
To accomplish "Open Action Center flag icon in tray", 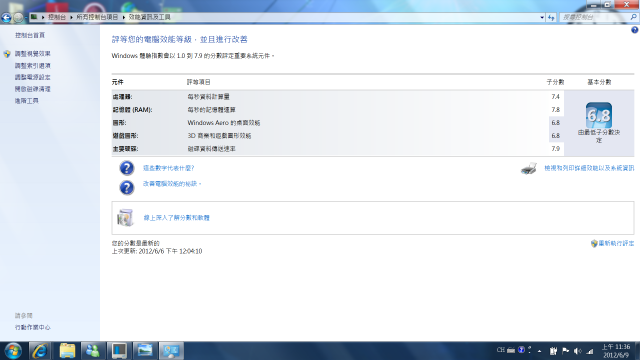I will pyautogui.click(x=566, y=351).
